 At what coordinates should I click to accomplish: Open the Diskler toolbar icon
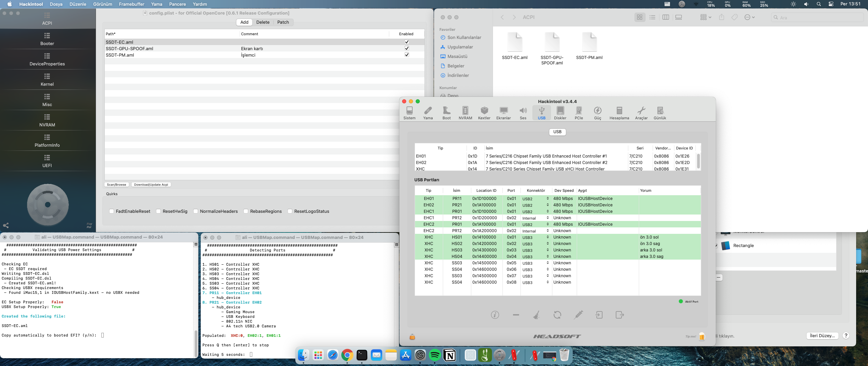pyautogui.click(x=560, y=113)
